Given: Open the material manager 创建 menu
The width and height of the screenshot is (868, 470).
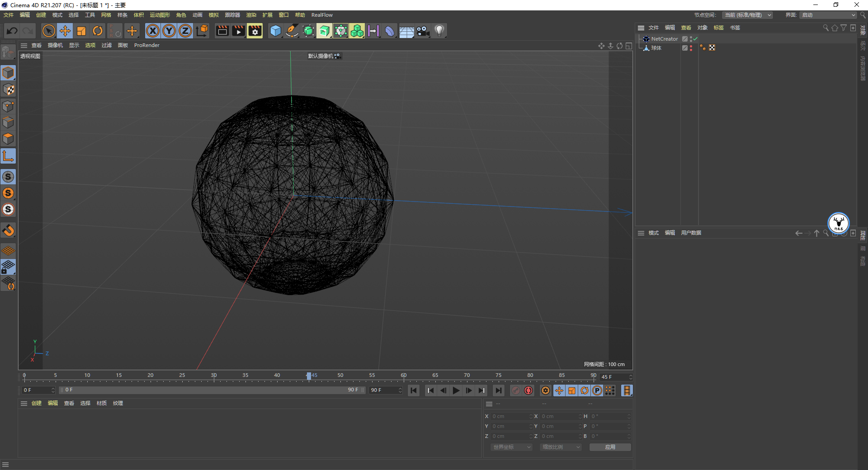Looking at the screenshot, I should point(36,403).
